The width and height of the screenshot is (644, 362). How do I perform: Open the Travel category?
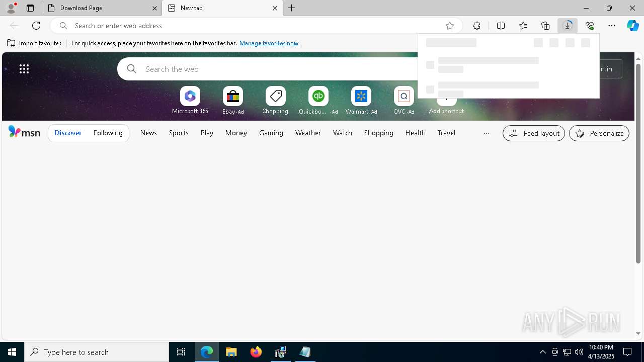click(446, 133)
